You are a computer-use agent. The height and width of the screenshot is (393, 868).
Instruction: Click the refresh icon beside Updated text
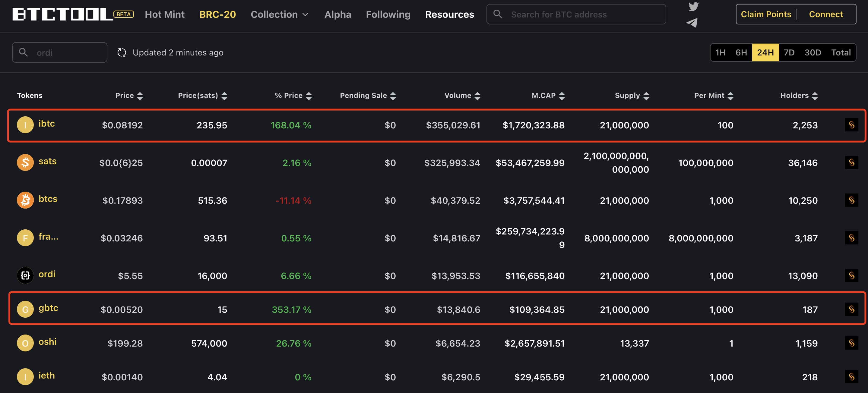[122, 52]
